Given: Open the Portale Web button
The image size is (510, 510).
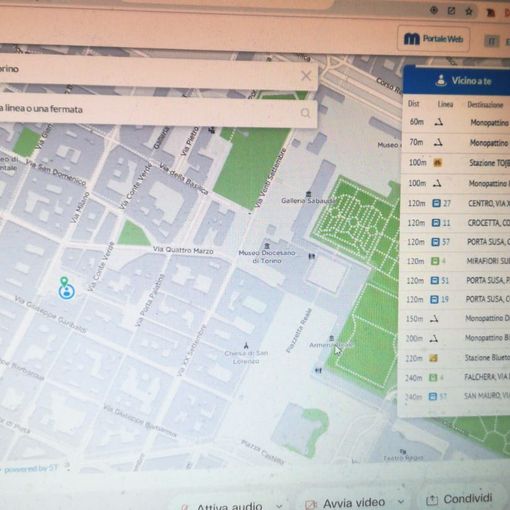Looking at the screenshot, I should [x=434, y=39].
